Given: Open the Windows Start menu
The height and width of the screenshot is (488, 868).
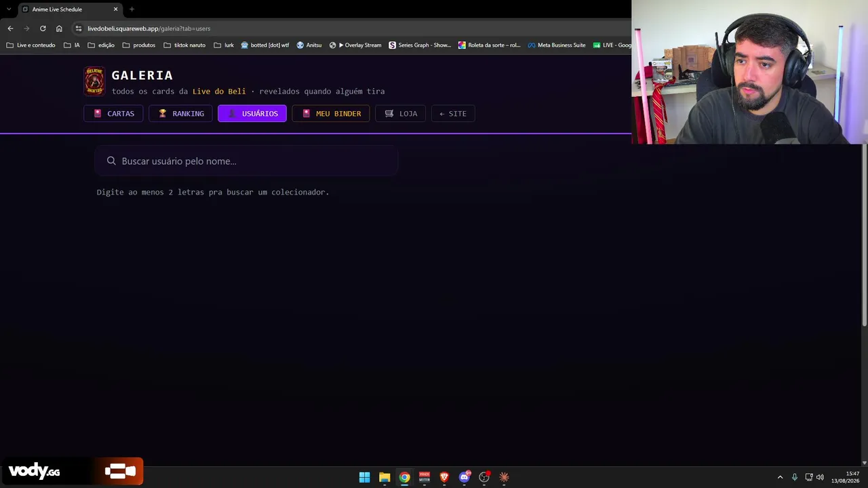Looking at the screenshot, I should click(364, 477).
